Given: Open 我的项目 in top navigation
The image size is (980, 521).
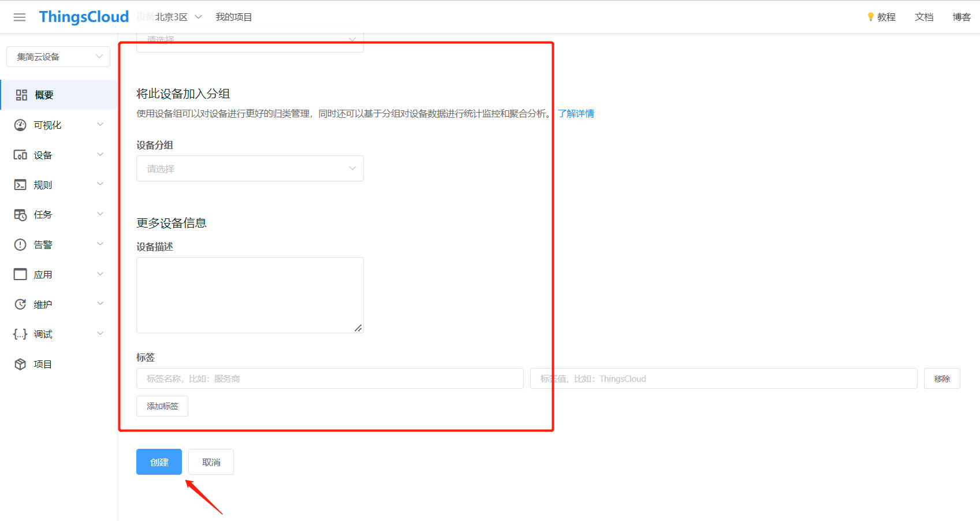Looking at the screenshot, I should coord(233,17).
